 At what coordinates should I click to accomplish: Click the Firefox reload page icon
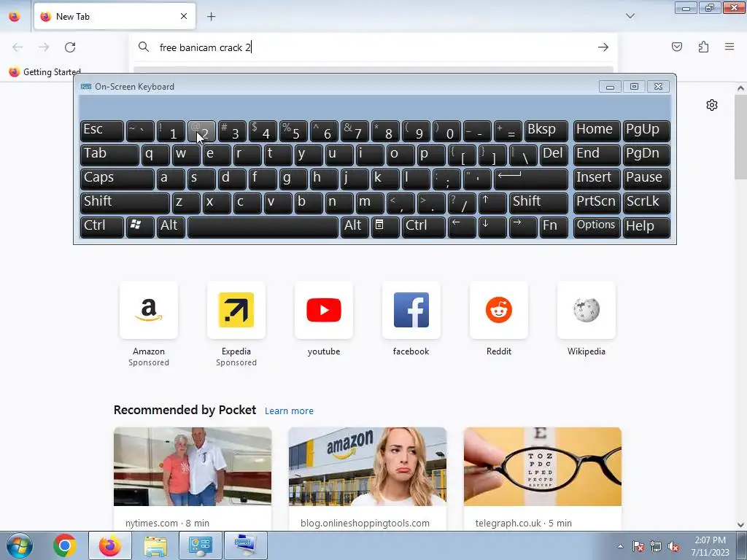tap(70, 47)
